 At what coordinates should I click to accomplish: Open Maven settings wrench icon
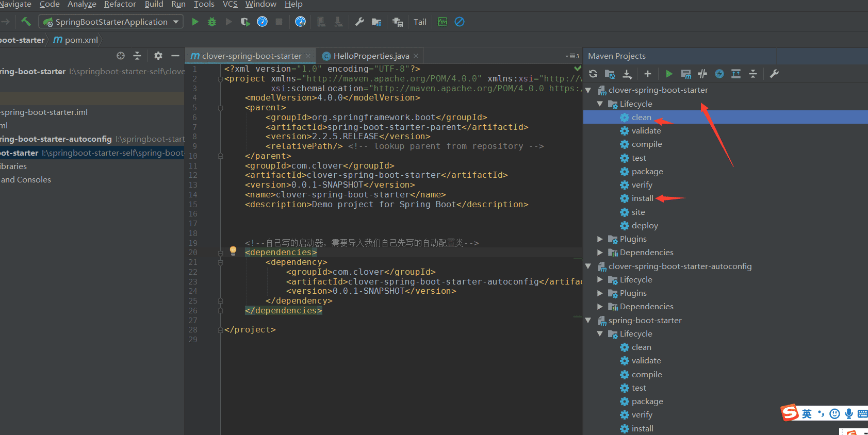[x=774, y=74]
